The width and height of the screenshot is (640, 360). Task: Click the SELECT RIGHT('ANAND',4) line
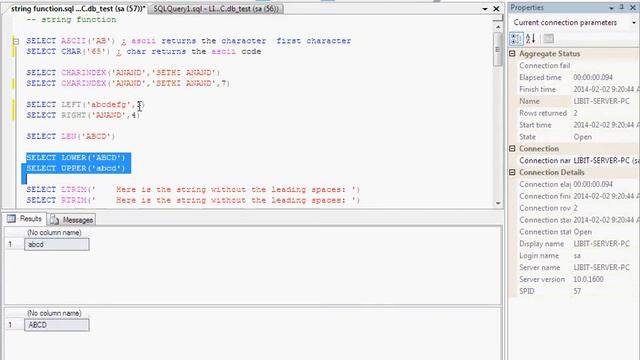click(83, 115)
